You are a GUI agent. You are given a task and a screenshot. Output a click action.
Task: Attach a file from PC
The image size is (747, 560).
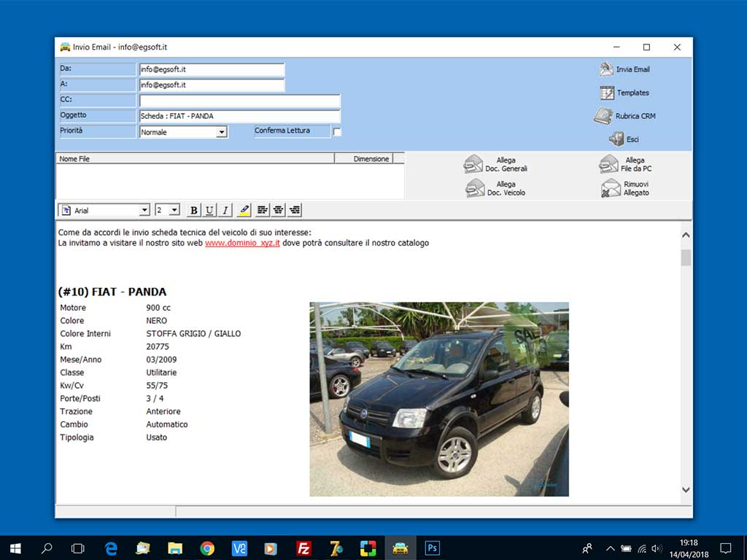(x=625, y=164)
